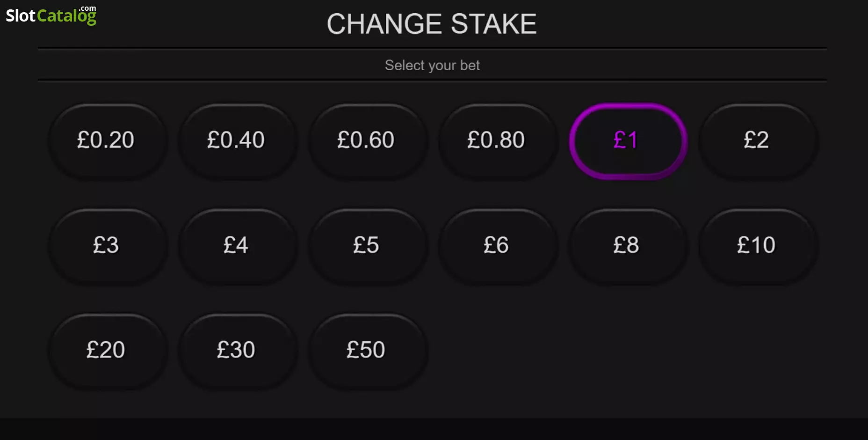The image size is (868, 440).
Task: Choose the £4 stake
Action: (236, 245)
